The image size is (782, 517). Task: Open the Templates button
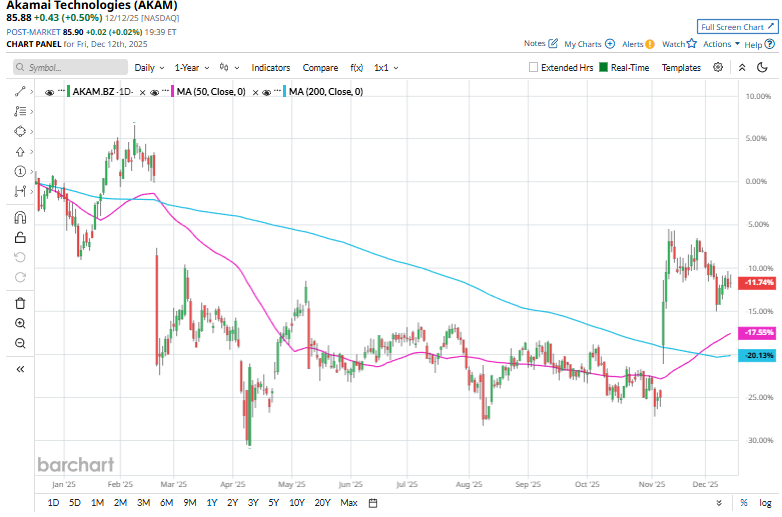pyautogui.click(x=681, y=68)
